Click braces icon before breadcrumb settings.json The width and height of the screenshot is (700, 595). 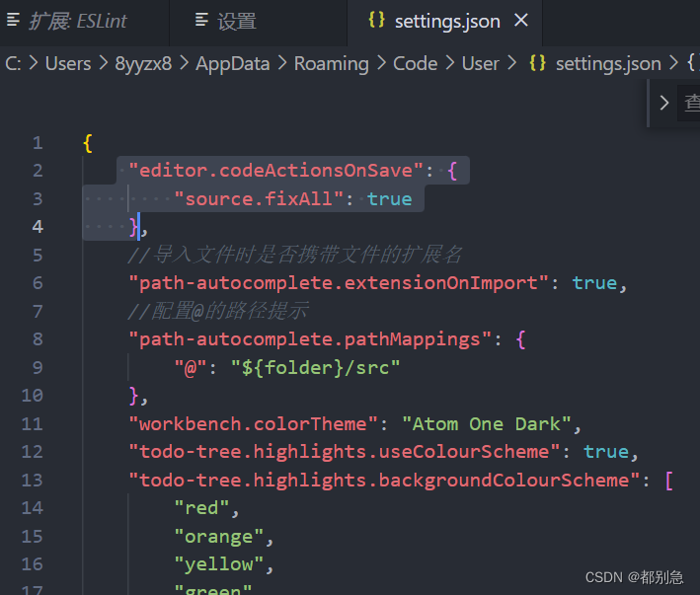(x=537, y=63)
